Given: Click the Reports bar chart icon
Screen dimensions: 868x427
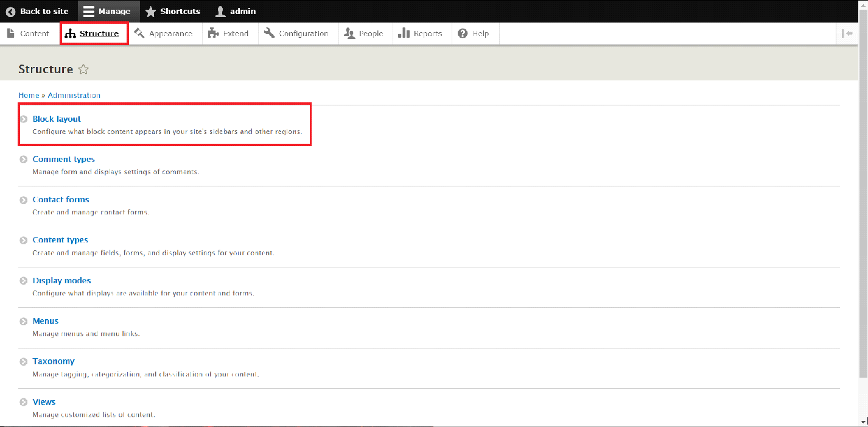Looking at the screenshot, I should [404, 34].
